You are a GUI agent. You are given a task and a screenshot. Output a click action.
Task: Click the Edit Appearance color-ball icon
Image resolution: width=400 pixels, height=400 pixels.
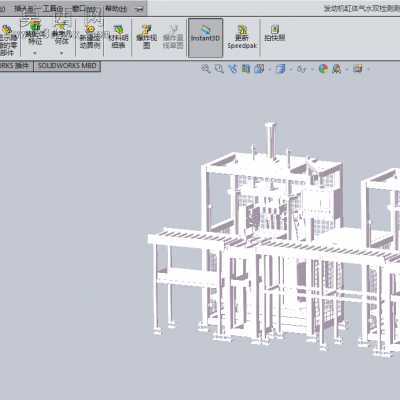(x=323, y=69)
